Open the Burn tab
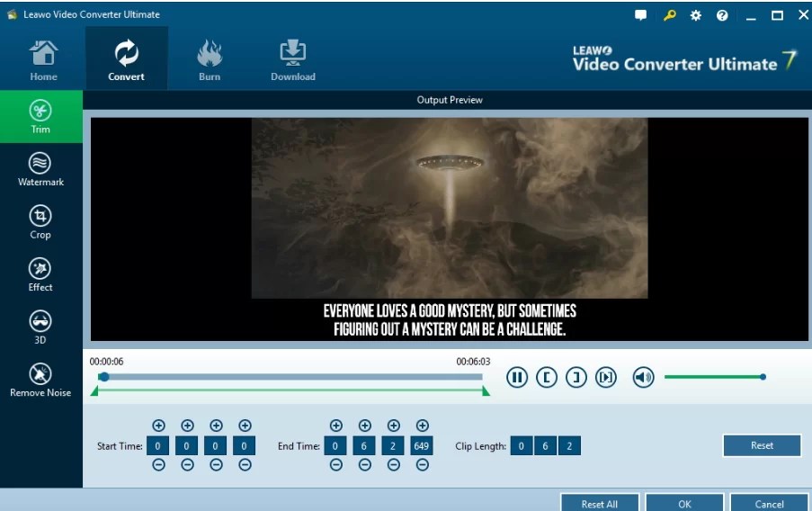This screenshot has width=812, height=511. tap(210, 60)
